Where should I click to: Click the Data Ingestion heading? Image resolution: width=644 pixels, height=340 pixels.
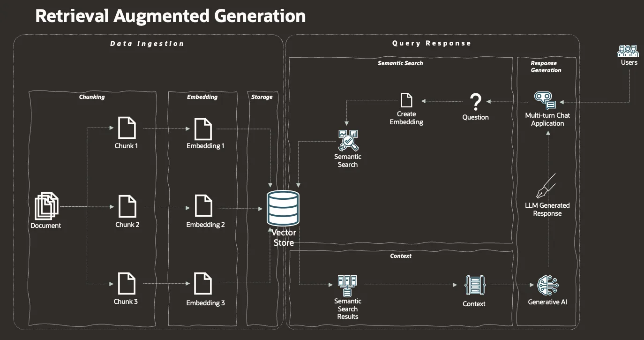(147, 44)
